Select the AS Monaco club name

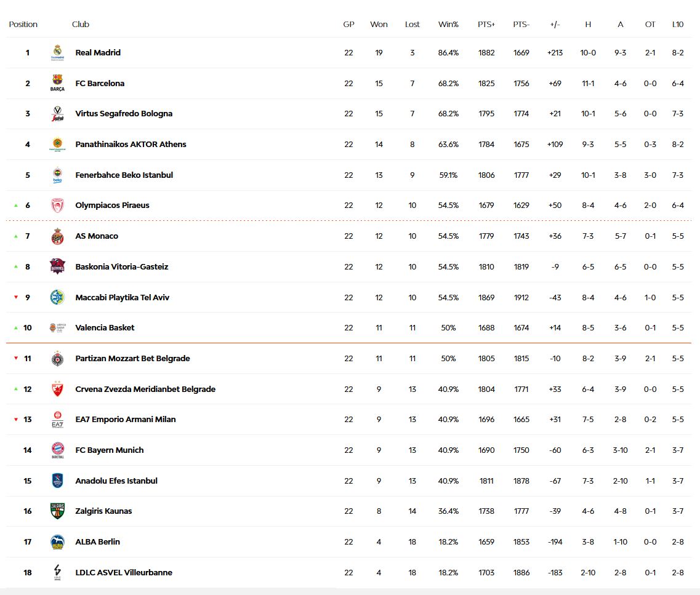pyautogui.click(x=97, y=236)
